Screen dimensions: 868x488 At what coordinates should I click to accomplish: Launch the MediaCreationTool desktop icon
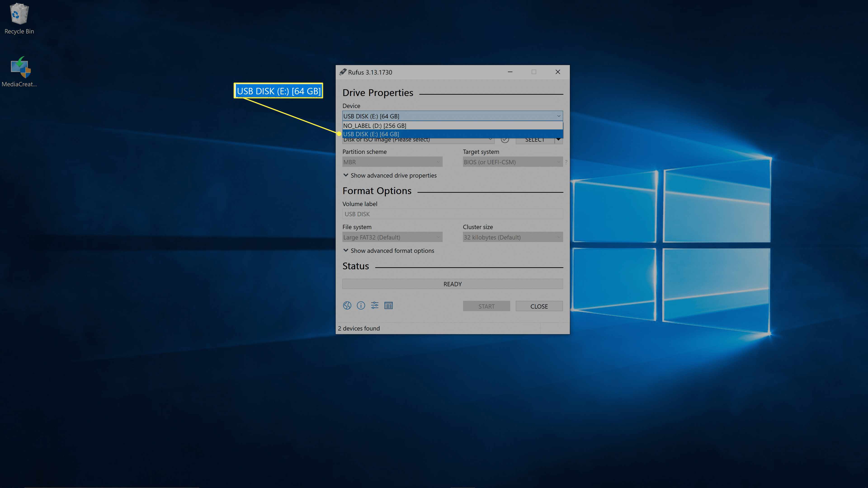[x=19, y=71]
